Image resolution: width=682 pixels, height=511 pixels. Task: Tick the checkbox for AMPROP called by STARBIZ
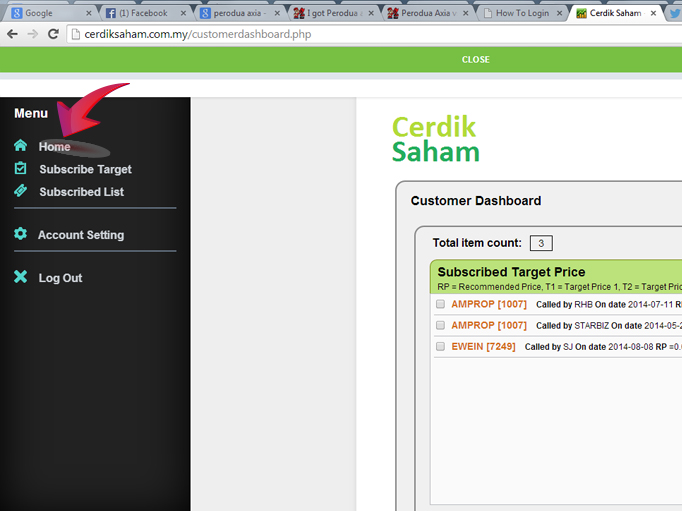(x=440, y=325)
